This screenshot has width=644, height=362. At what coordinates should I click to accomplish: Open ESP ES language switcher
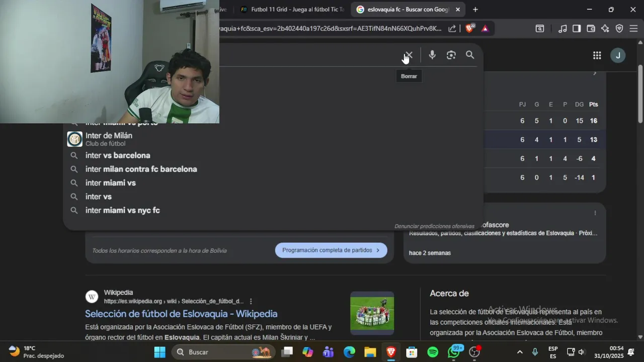[553, 352]
